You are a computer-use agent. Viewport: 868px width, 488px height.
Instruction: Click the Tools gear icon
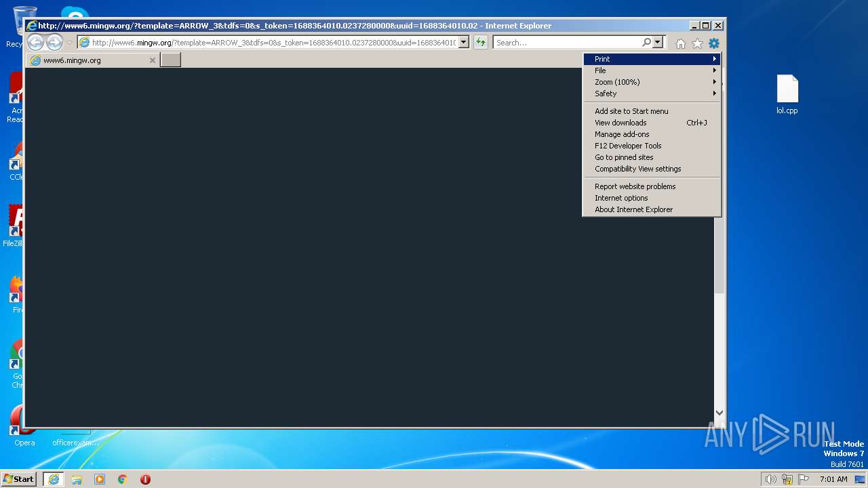(x=714, y=43)
